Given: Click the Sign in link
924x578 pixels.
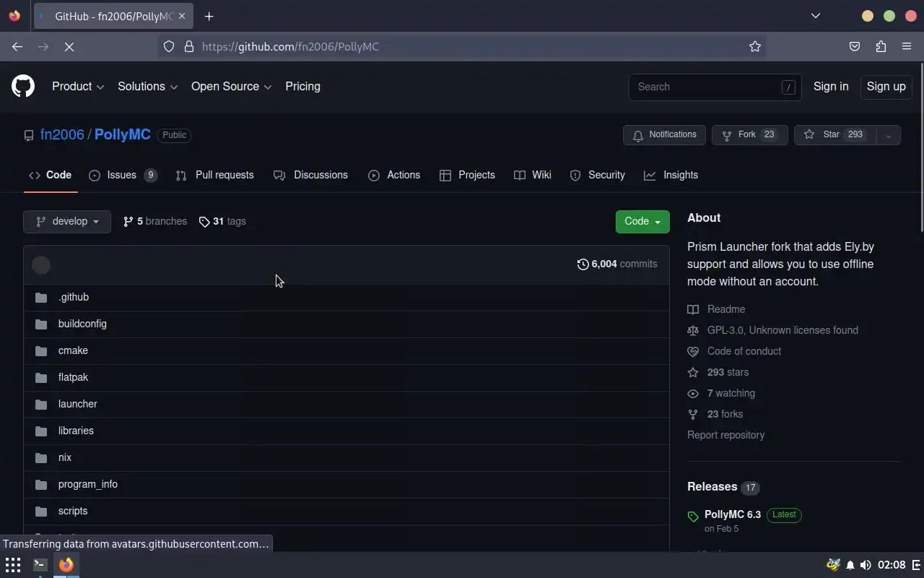Looking at the screenshot, I should pyautogui.click(x=831, y=87).
